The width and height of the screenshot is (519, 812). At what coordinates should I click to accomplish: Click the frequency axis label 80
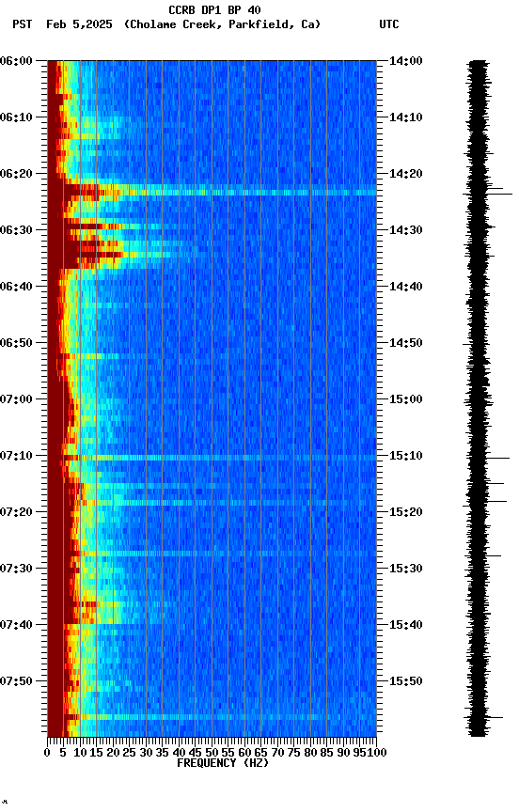pyautogui.click(x=310, y=754)
